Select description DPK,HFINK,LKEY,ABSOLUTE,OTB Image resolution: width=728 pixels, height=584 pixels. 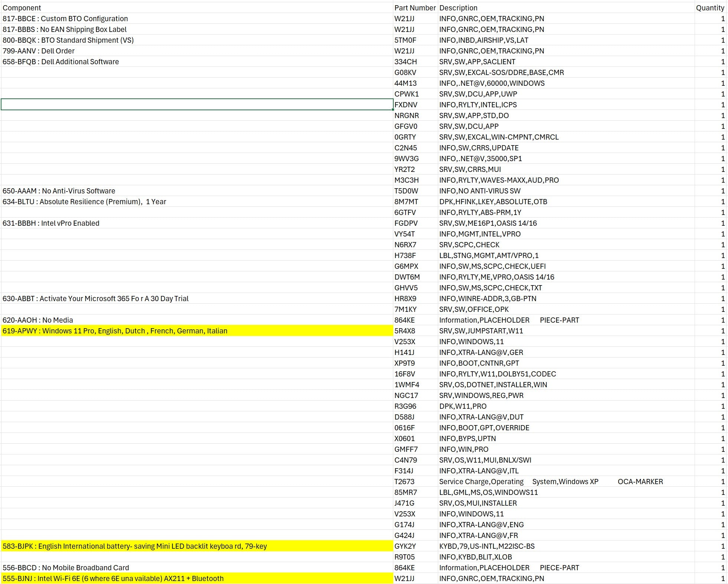pyautogui.click(x=566, y=202)
